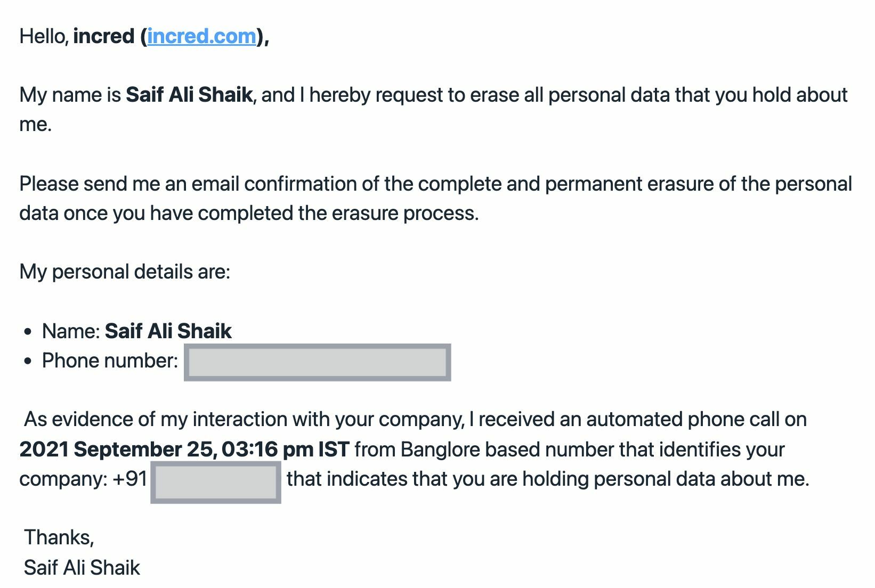Open the incred.com hyperlink
The height and width of the screenshot is (588, 875).
tap(201, 37)
